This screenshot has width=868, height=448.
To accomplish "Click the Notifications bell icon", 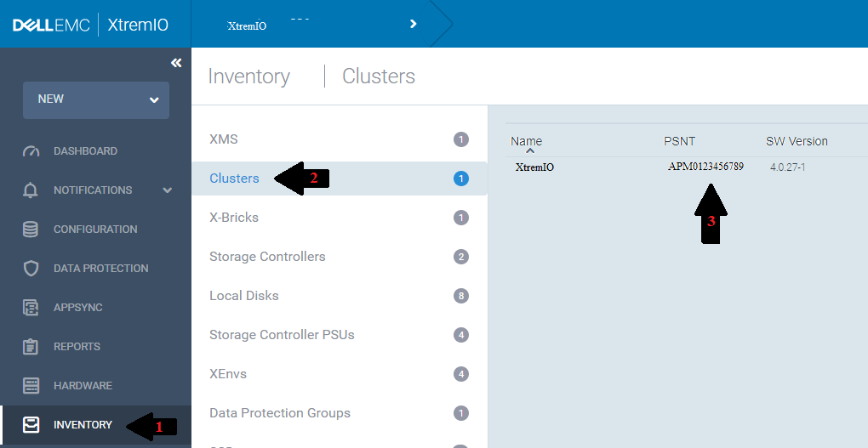I will pyautogui.click(x=31, y=190).
